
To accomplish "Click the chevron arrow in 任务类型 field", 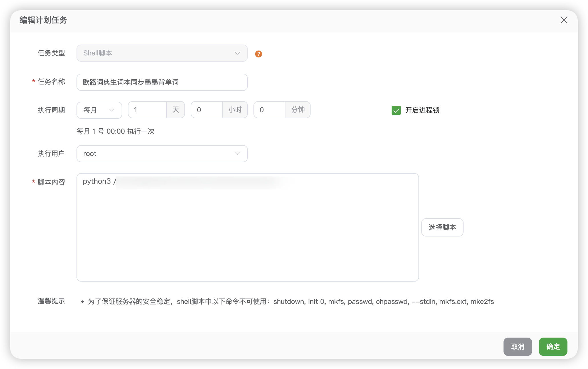I will point(237,53).
